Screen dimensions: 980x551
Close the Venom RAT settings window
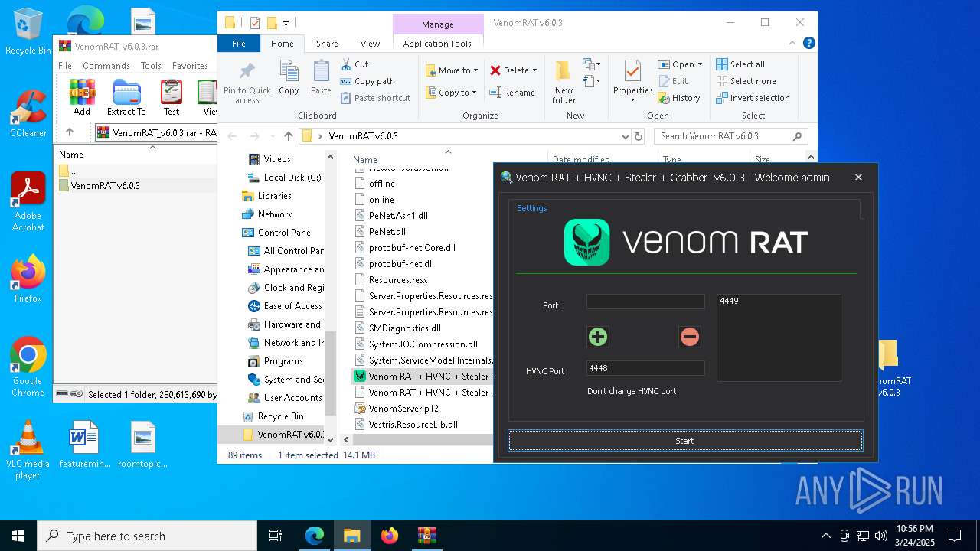[858, 177]
